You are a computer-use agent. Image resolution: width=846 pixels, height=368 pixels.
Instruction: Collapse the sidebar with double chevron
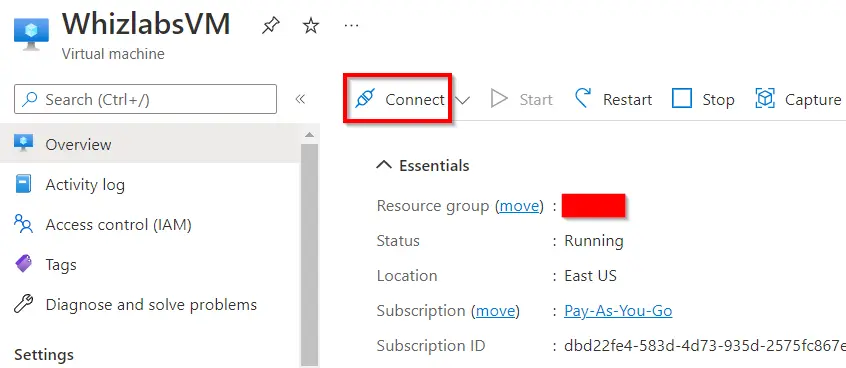[x=301, y=99]
